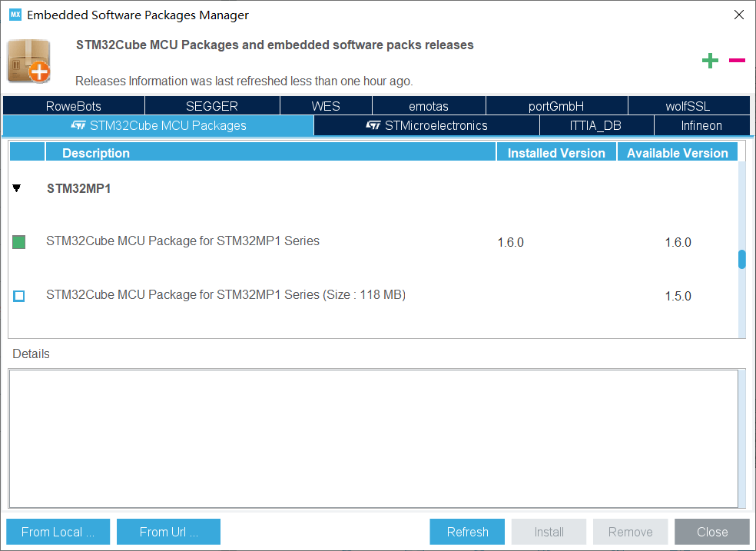Click the Description column header
Image resolution: width=756 pixels, height=551 pixels.
click(270, 152)
